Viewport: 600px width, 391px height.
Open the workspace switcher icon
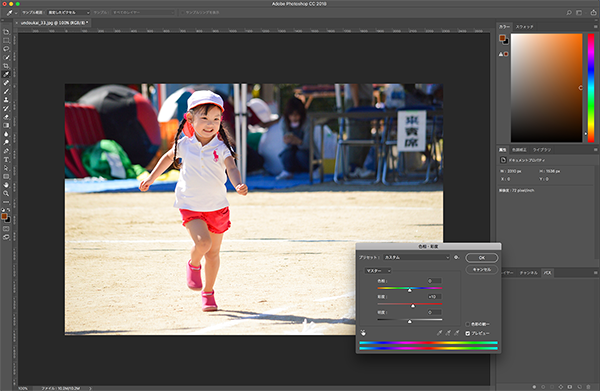pos(579,13)
